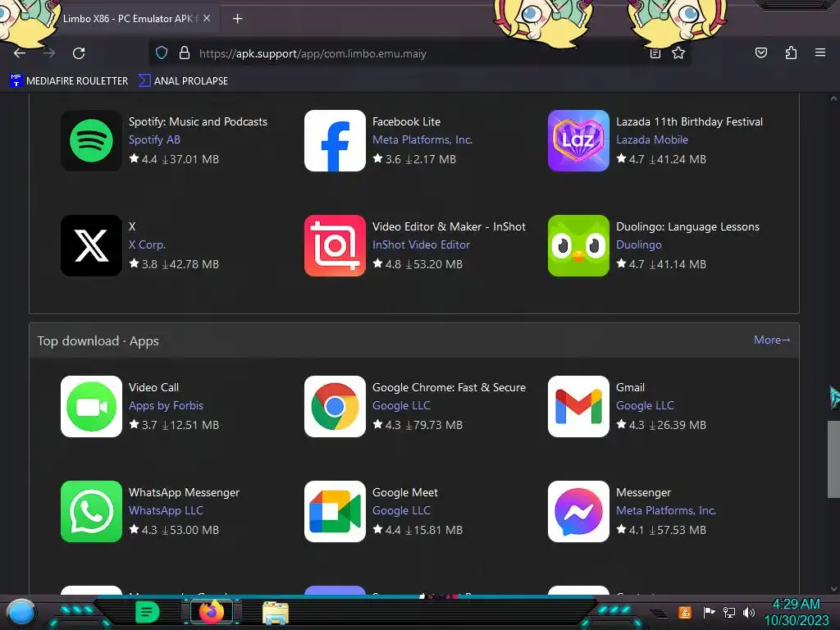Click Video Editor & Maker - InShot title

(449, 226)
